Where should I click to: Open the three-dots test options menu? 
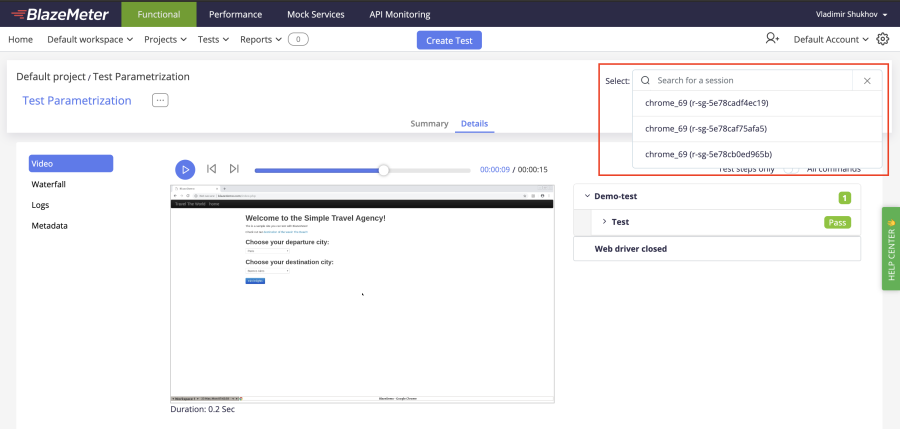(160, 100)
